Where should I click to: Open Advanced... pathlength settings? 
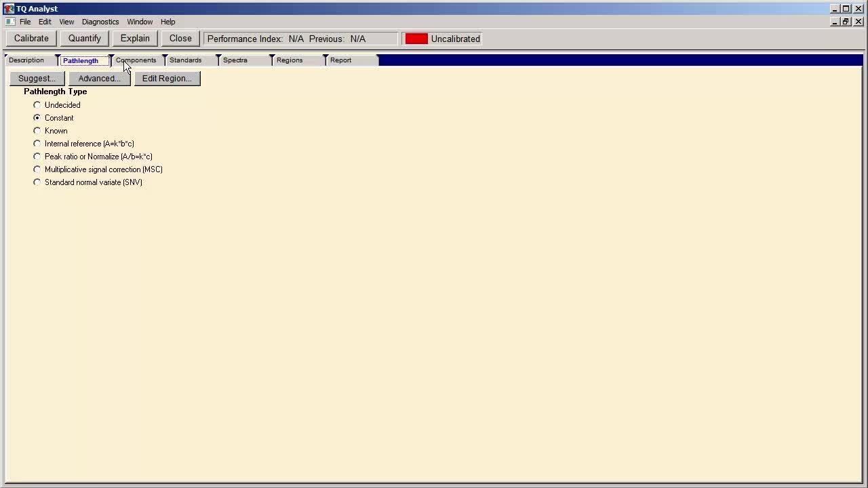point(99,79)
